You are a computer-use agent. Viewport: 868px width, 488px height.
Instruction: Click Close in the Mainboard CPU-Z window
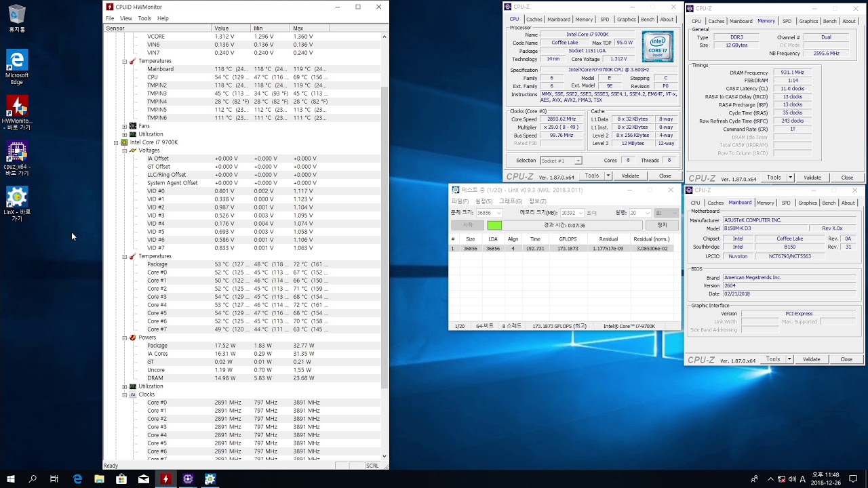coord(846,359)
